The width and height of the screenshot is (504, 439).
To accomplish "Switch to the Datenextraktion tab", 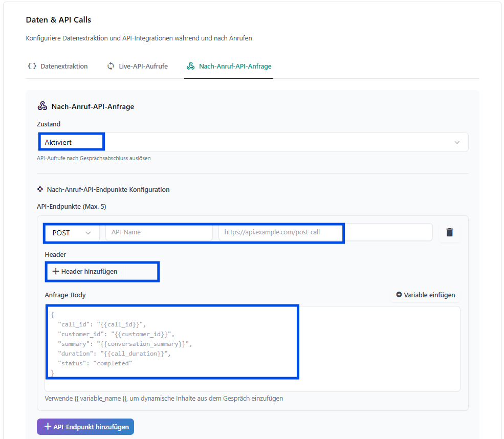I will [x=63, y=66].
